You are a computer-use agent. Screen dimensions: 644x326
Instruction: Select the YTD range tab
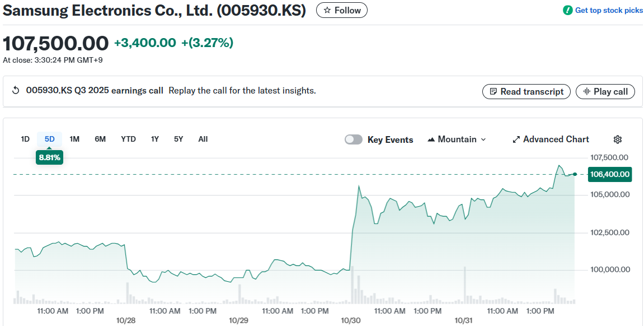128,139
